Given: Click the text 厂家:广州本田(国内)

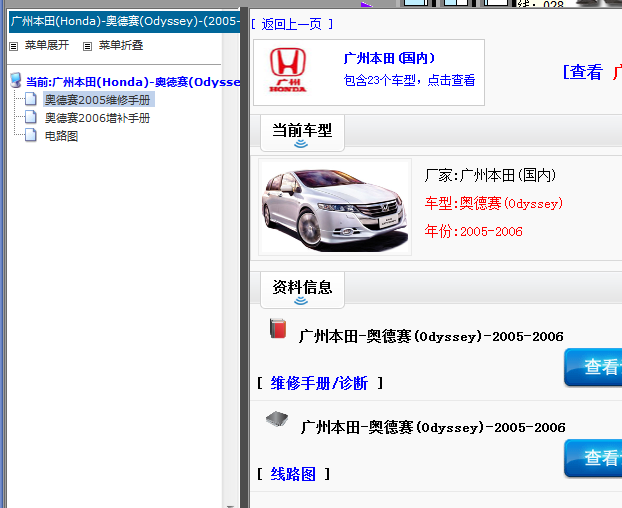Looking at the screenshot, I should click(490, 175).
